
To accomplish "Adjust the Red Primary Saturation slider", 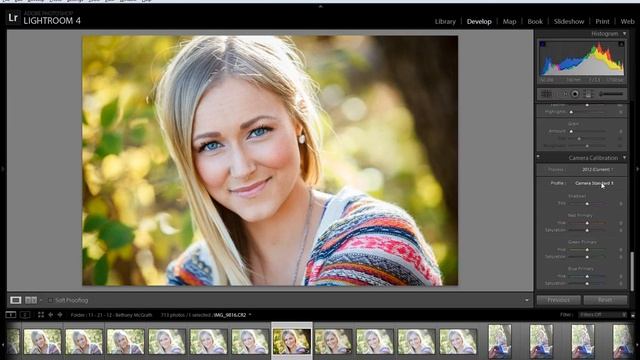I will pyautogui.click(x=588, y=230).
